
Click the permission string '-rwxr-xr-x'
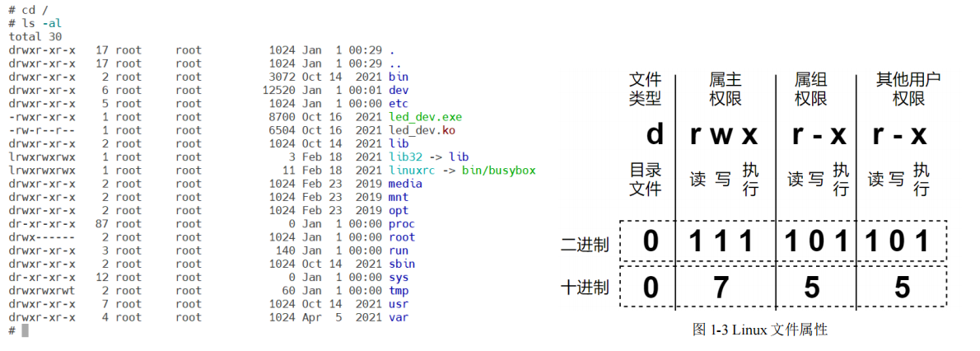pyautogui.click(x=42, y=117)
